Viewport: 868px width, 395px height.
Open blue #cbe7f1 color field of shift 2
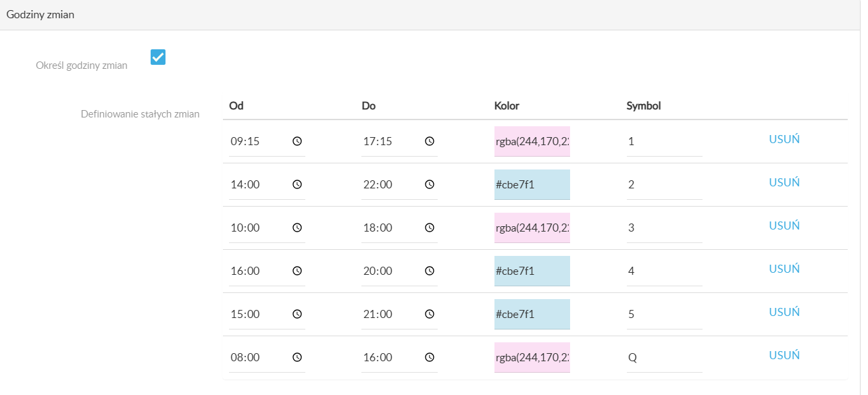pyautogui.click(x=532, y=185)
